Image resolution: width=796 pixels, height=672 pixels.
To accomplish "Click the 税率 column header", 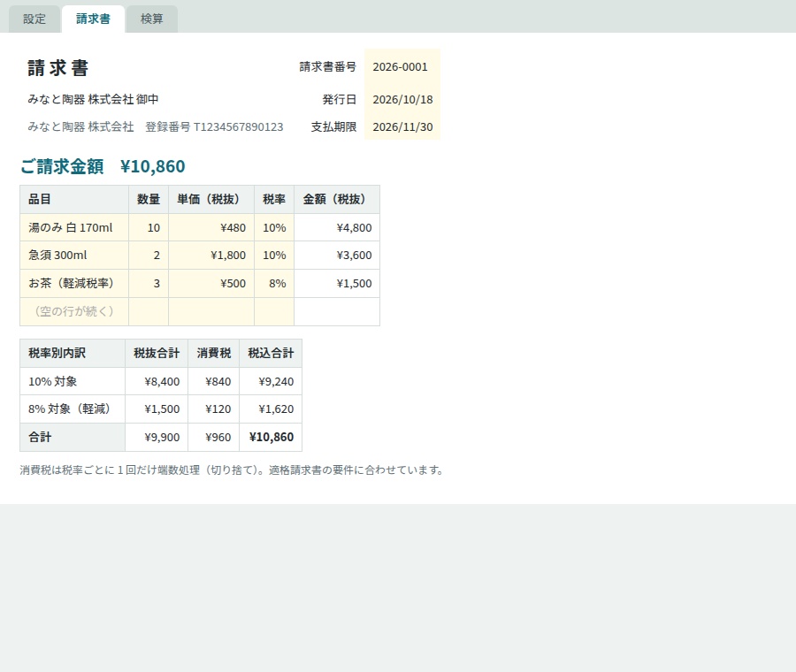I will click(274, 200).
